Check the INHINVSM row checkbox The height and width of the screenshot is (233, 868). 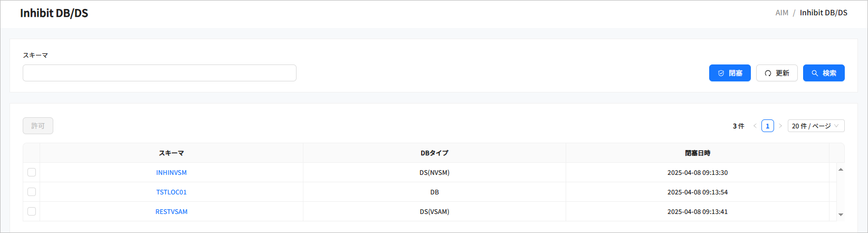(x=32, y=172)
